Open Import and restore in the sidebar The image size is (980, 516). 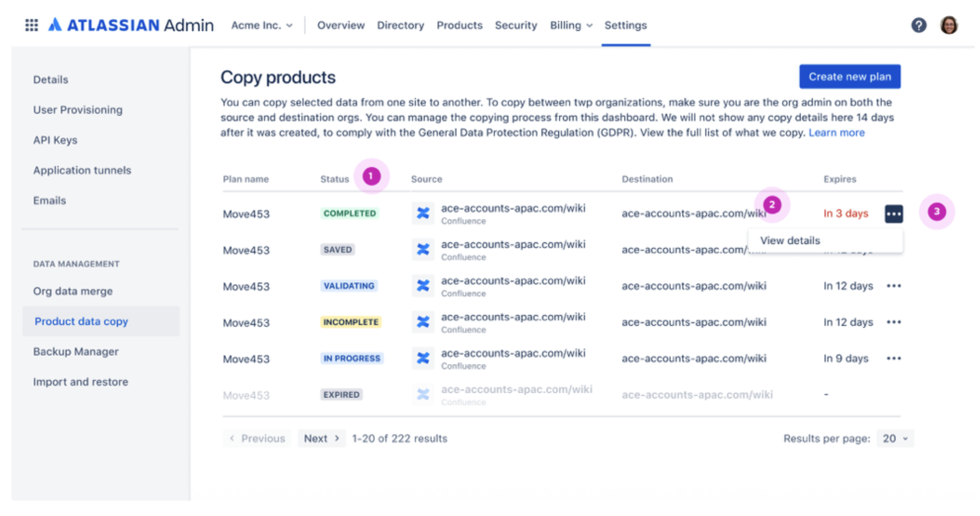80,382
